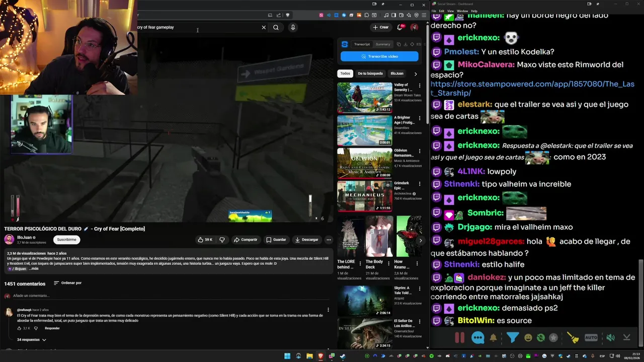Switch to the Summary tab
The image size is (644, 362).
point(383,44)
